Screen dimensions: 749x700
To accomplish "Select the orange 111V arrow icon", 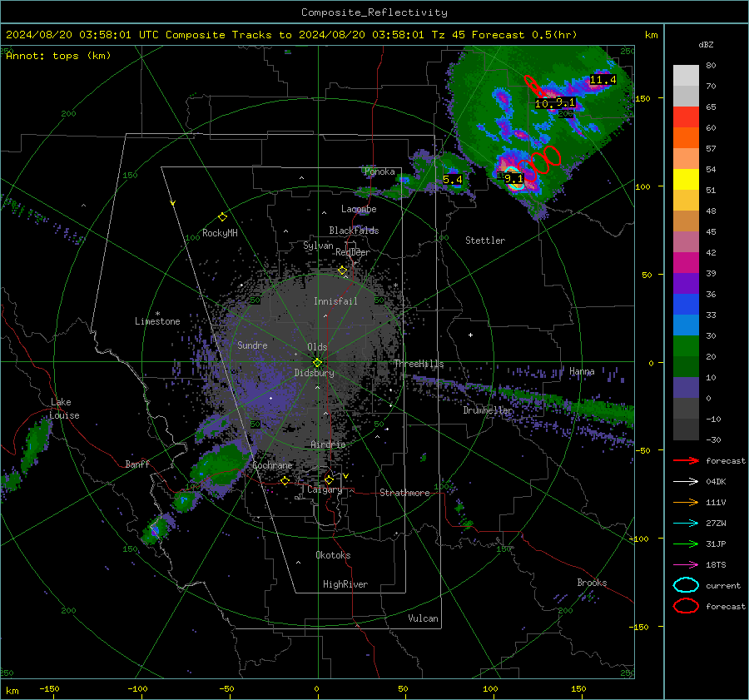I will pyautogui.click(x=686, y=502).
